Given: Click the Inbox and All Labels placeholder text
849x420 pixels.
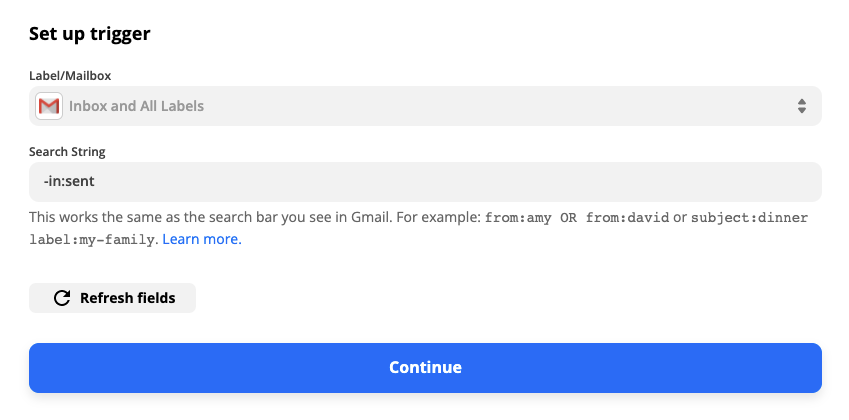Looking at the screenshot, I should point(136,106).
